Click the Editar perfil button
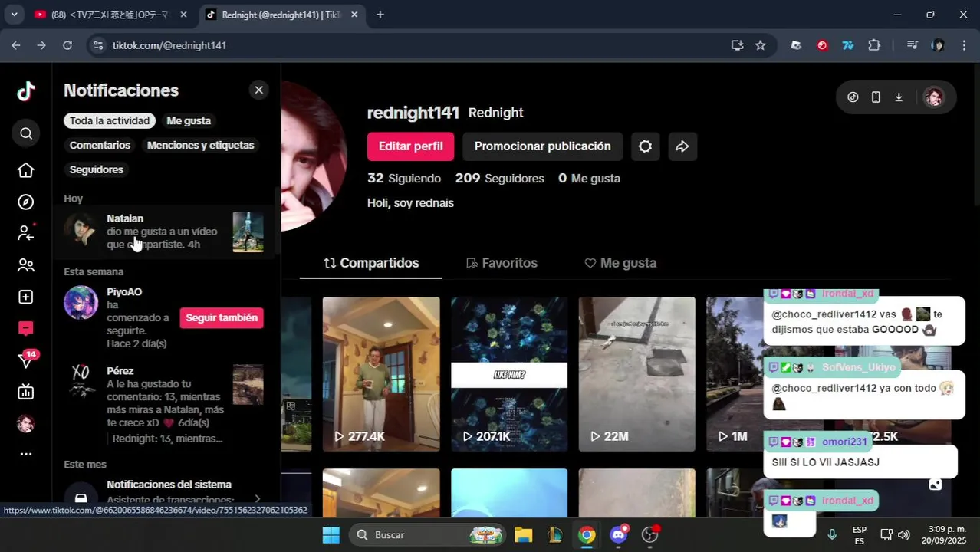 [x=410, y=146]
